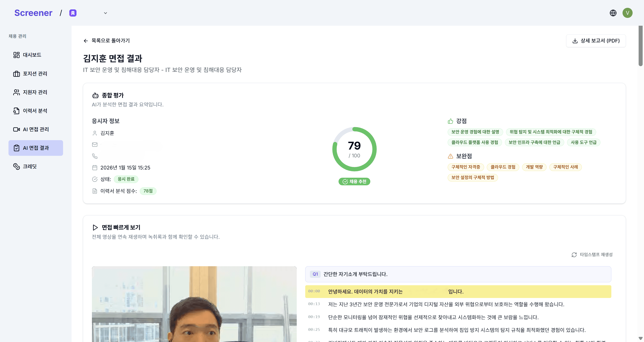Screen dimensions: 644x342
Task: Toggle the 78점 resume score badge
Action: coord(148,191)
